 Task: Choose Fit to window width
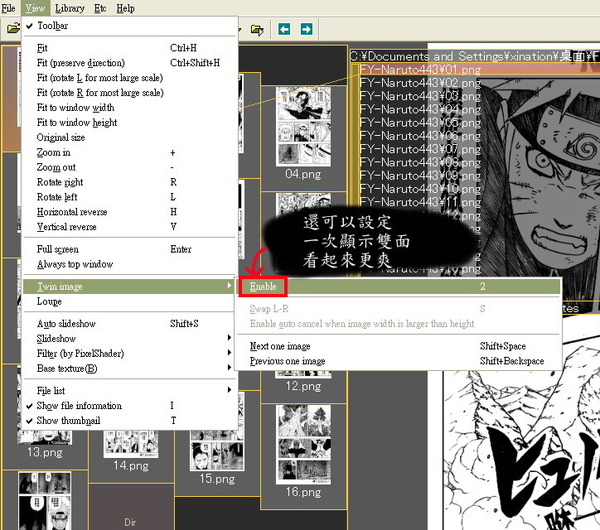(x=129, y=108)
